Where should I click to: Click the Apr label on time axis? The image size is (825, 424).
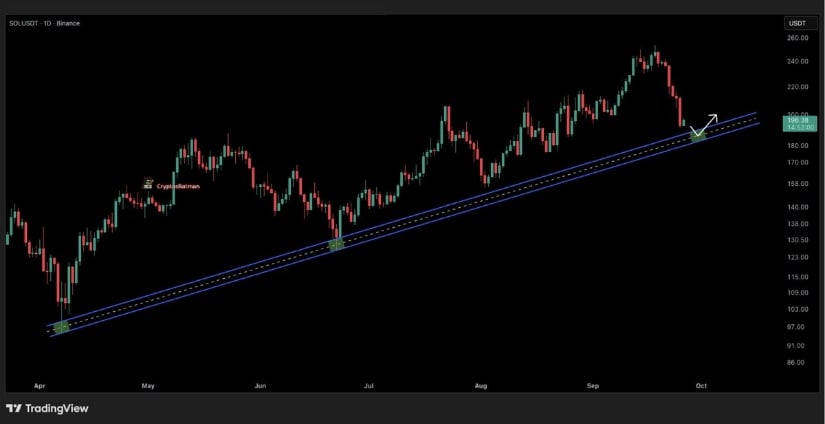[39, 386]
